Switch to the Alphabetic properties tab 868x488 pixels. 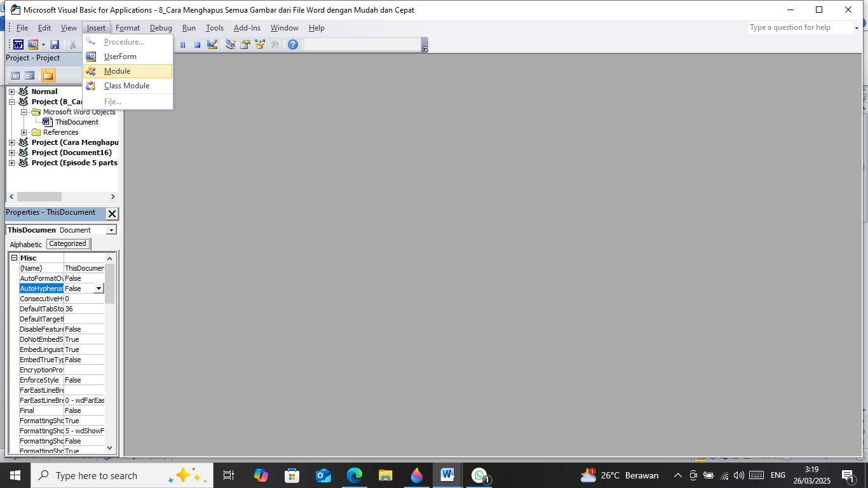26,244
